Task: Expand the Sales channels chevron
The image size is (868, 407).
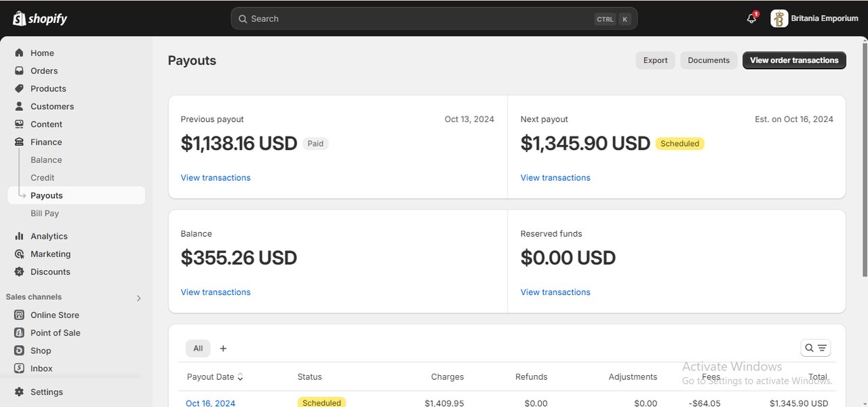Action: point(139,298)
